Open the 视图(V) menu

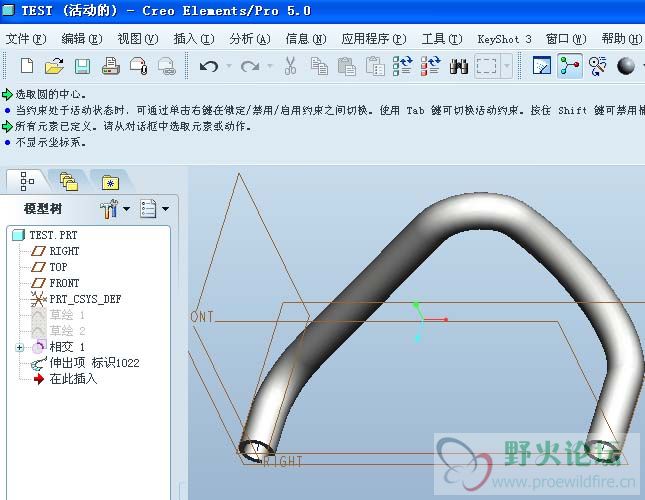tap(137, 39)
